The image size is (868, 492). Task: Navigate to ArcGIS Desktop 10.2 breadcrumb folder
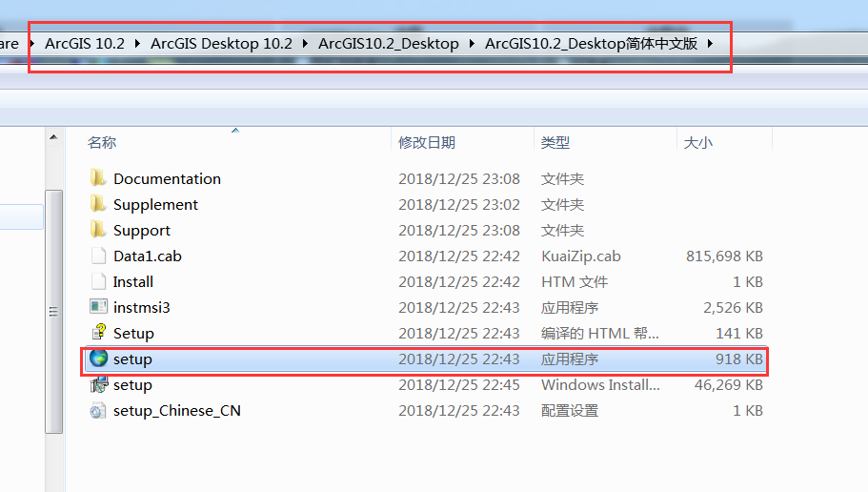(x=221, y=44)
